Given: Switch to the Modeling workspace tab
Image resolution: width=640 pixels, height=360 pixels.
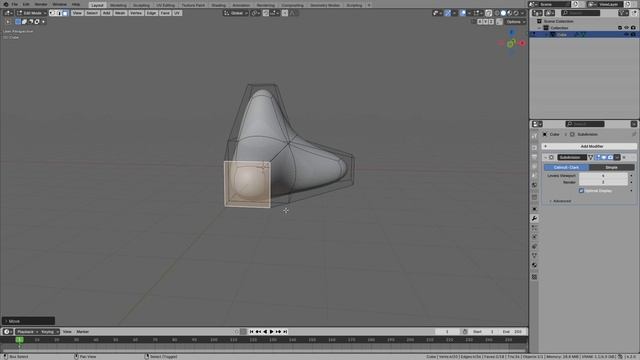Looking at the screenshot, I should [x=118, y=5].
